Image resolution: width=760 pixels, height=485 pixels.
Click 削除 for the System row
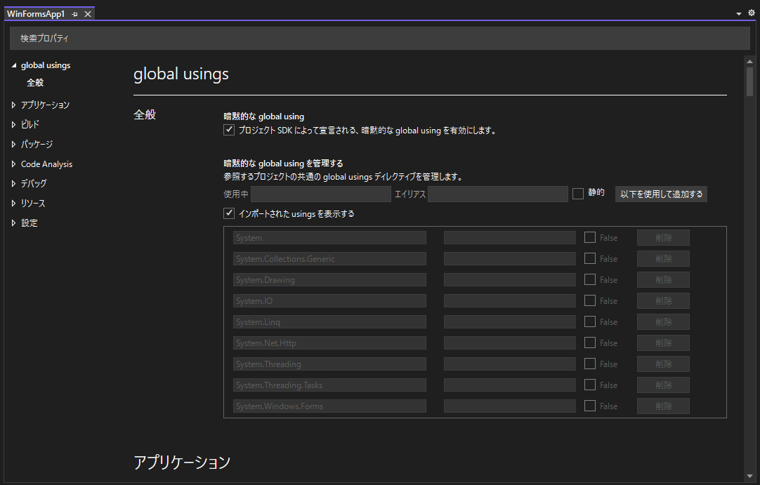point(664,238)
